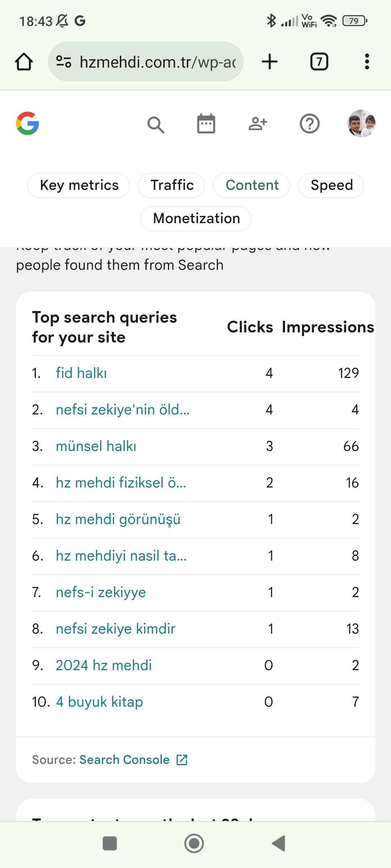Screen dimensions: 391x868
Task: Click the add user sharing icon
Action: (258, 124)
